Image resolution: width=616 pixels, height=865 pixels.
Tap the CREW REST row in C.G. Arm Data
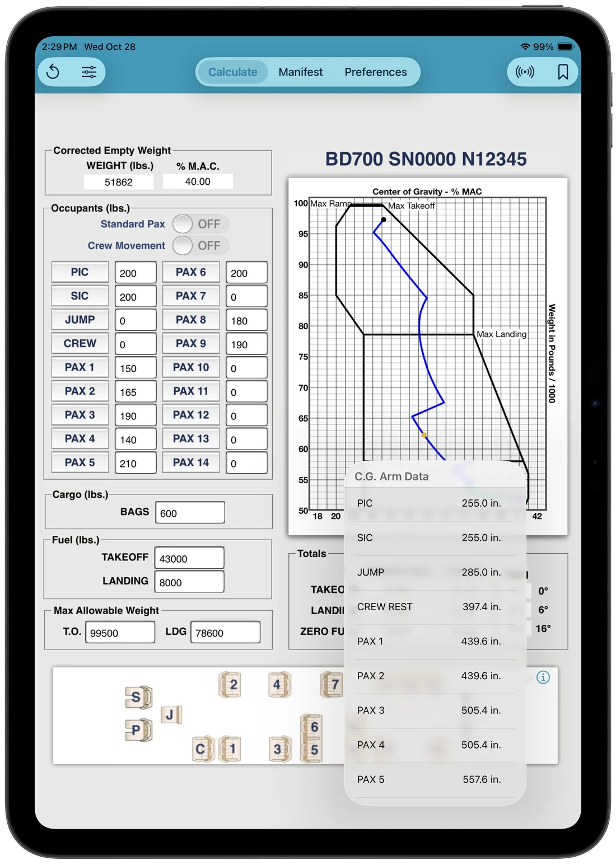pos(435,607)
